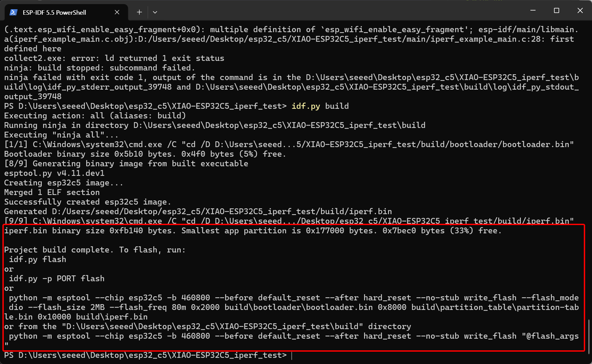This screenshot has width=592, height=364.
Task: Maximize the terminal window
Action: coord(556,11)
